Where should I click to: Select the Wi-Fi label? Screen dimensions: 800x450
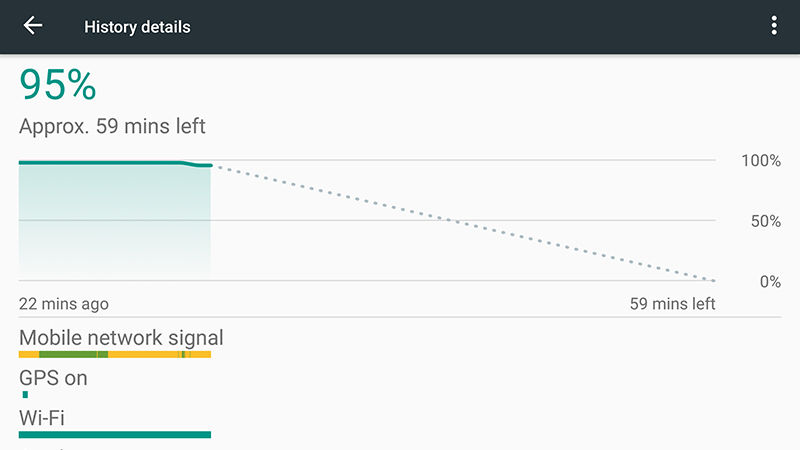[x=42, y=417]
